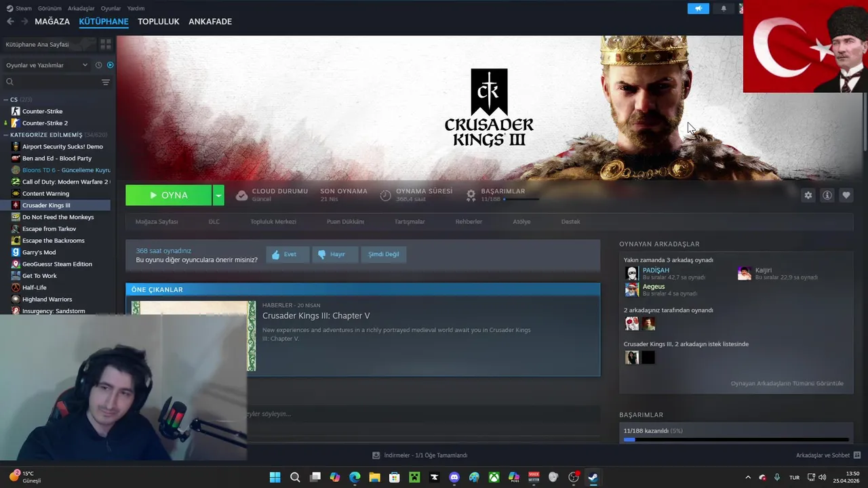This screenshot has height=488, width=868.
Task: Show hidden system tray icons
Action: click(x=748, y=477)
